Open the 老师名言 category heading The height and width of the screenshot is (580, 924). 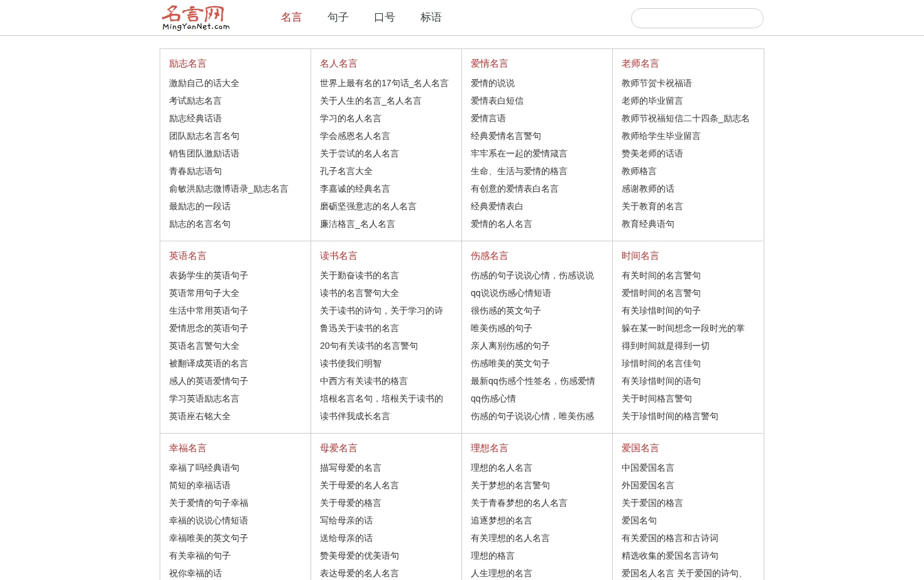(640, 63)
